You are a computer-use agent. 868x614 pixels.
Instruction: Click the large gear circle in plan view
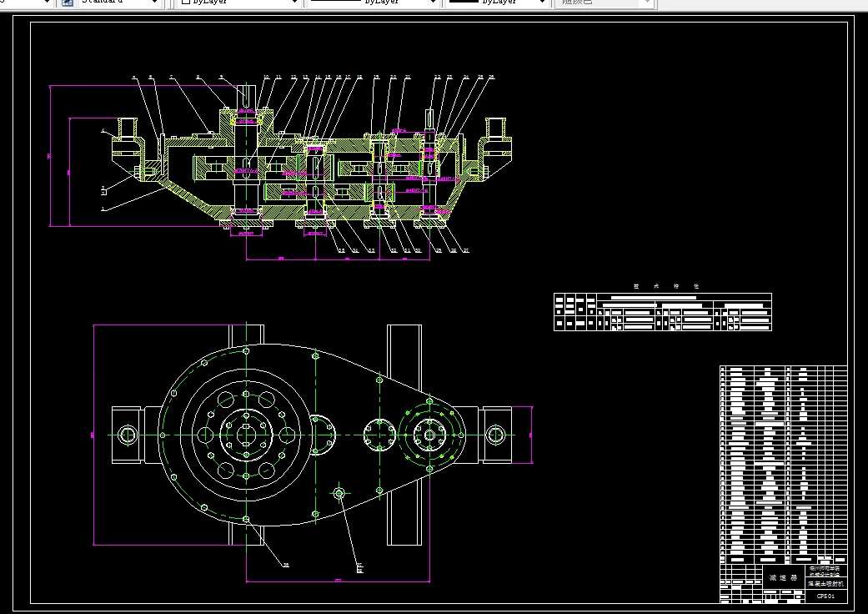click(246, 435)
